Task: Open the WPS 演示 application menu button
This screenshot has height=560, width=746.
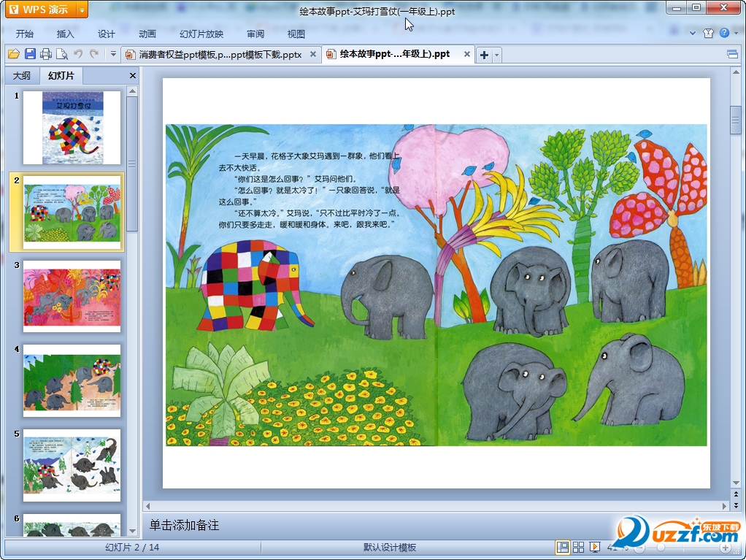Action: click(40, 9)
